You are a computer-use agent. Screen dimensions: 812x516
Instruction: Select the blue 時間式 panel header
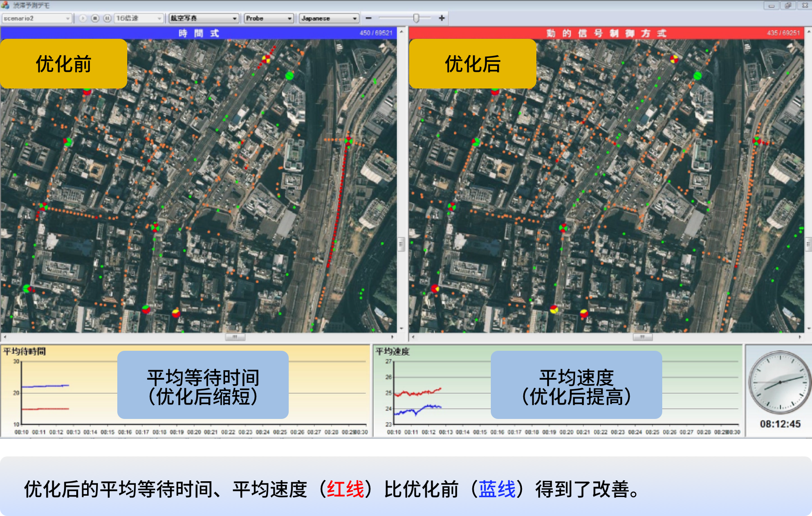coord(198,33)
